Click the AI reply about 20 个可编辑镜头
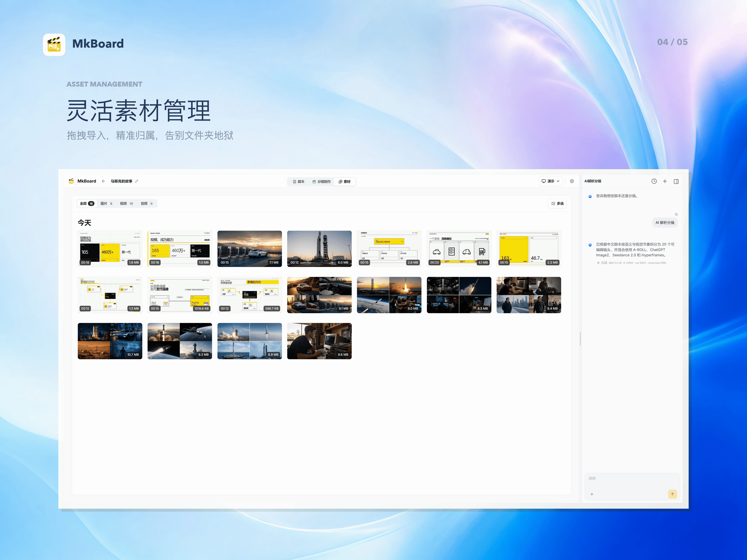Screen dimensions: 747x560 point(635,250)
